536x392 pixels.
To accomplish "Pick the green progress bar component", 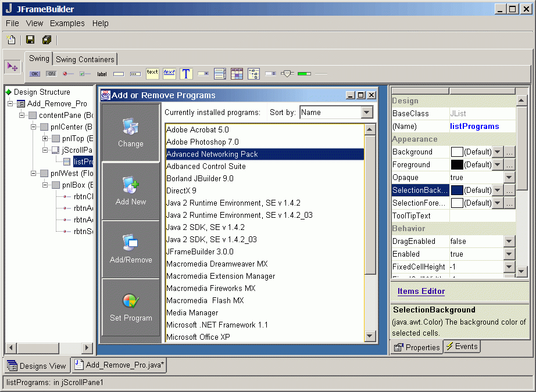I will click(x=304, y=74).
